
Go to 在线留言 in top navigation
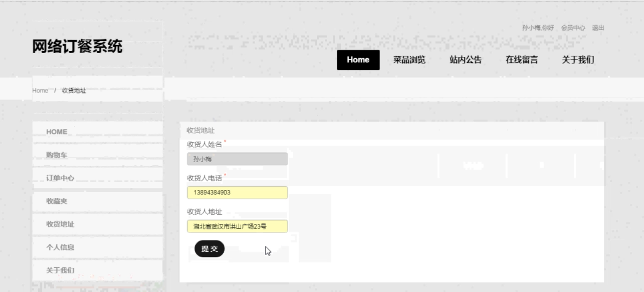tap(522, 60)
